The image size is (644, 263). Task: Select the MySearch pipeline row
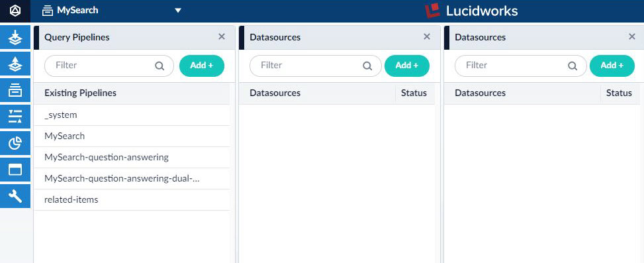click(x=132, y=136)
